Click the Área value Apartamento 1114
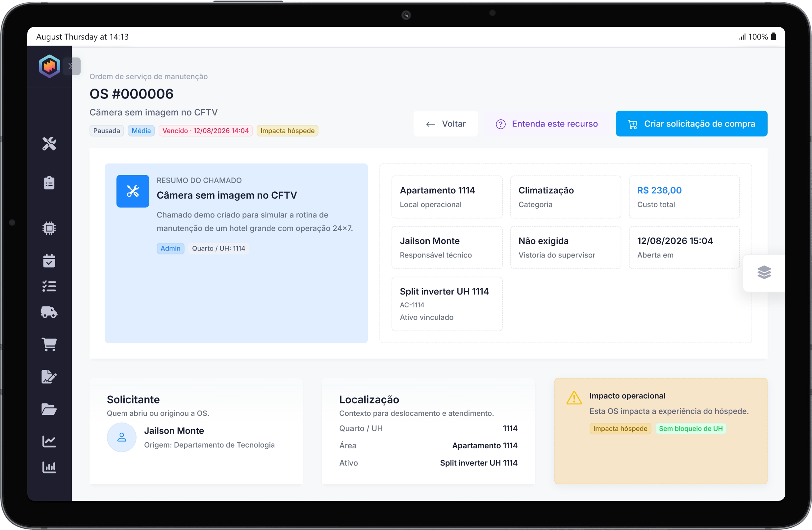Viewport: 812px width, 530px height. tap(485, 445)
